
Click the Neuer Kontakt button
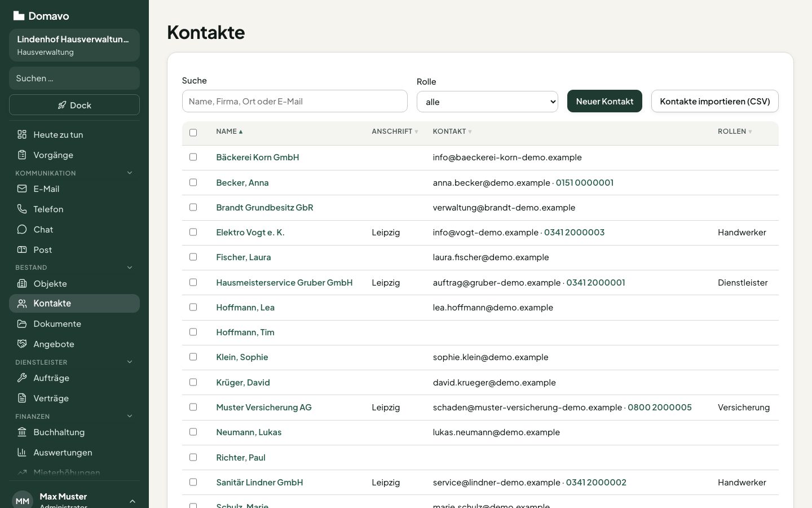pos(604,101)
